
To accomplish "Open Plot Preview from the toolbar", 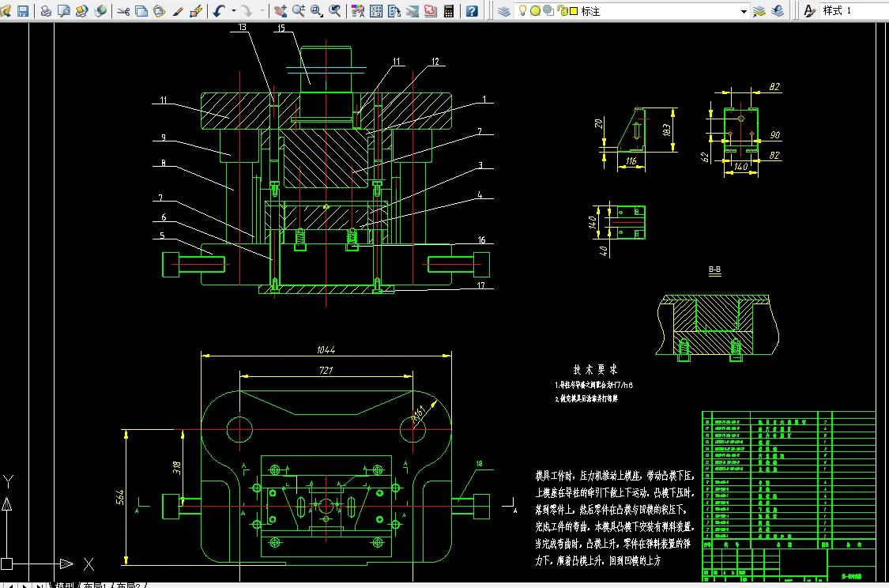I will pos(64,11).
